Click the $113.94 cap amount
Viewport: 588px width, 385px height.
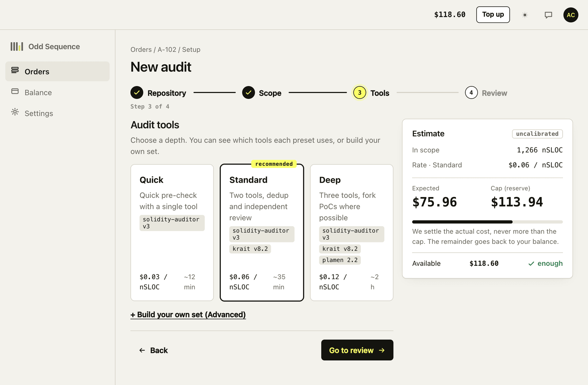pyautogui.click(x=517, y=202)
